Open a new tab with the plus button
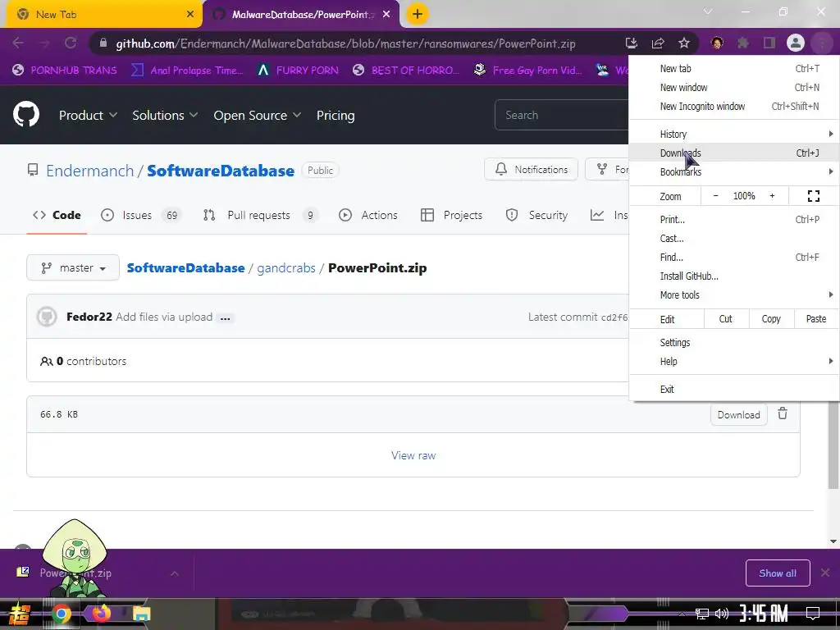This screenshot has width=840, height=630. coord(418,14)
